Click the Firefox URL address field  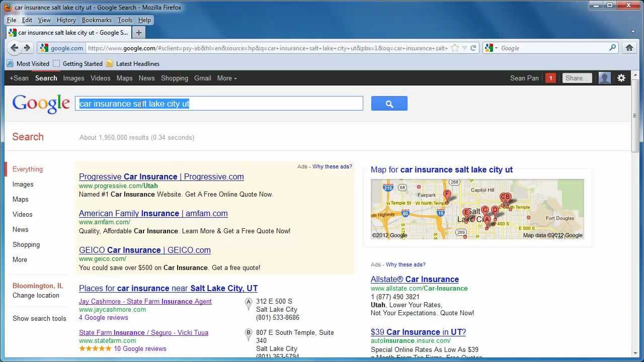tap(268, 48)
